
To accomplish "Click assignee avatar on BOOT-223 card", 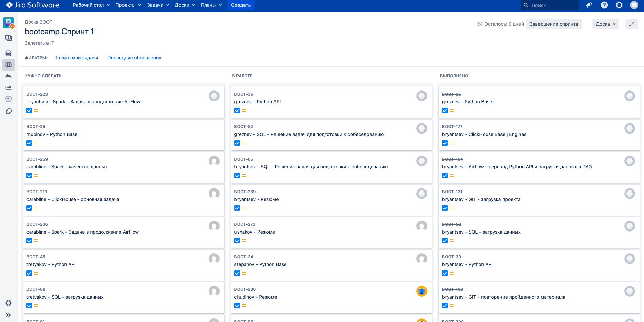I will point(214,96).
